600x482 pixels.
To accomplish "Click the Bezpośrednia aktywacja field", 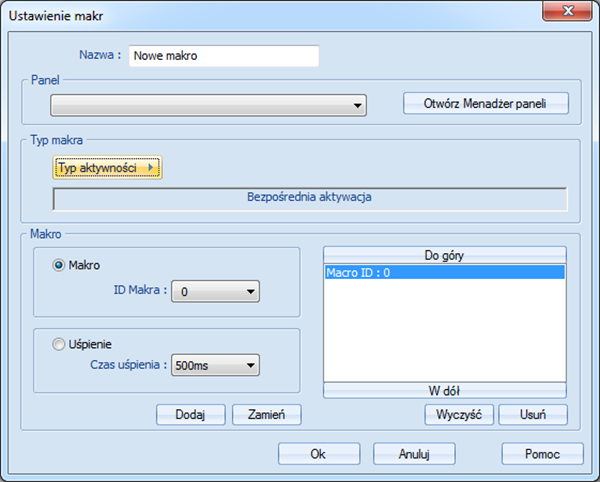I will tap(310, 199).
